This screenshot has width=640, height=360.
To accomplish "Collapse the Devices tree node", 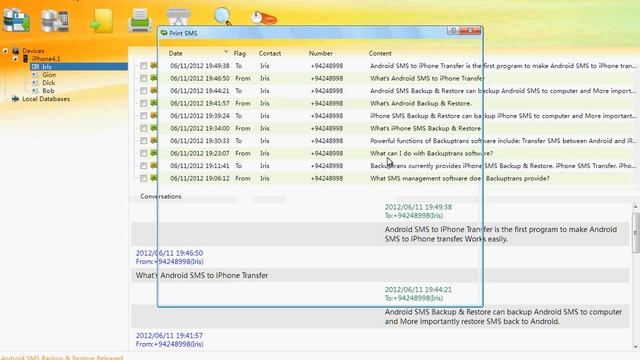I will (5, 51).
